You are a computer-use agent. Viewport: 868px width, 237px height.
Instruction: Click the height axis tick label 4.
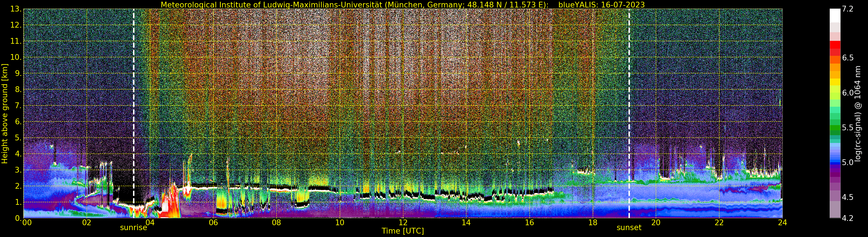tap(18, 154)
